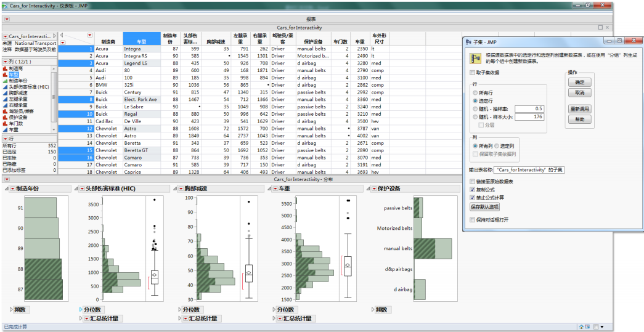This screenshot has width=644, height=332.
Task: Toggle the 取子集依据 checkbox
Action: click(x=472, y=73)
